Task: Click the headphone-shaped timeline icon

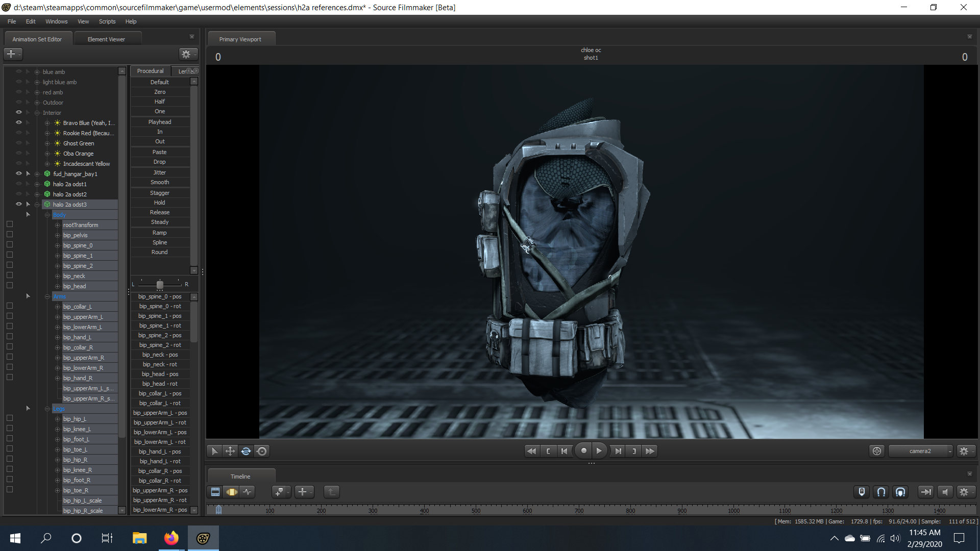Action: click(x=900, y=492)
